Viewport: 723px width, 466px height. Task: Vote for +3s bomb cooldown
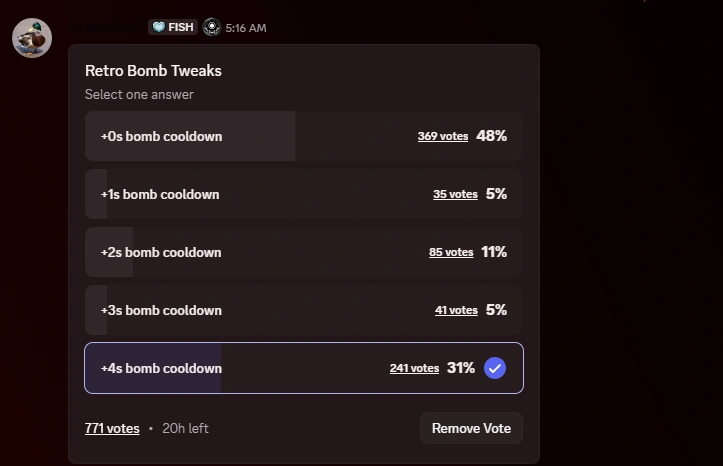point(161,310)
